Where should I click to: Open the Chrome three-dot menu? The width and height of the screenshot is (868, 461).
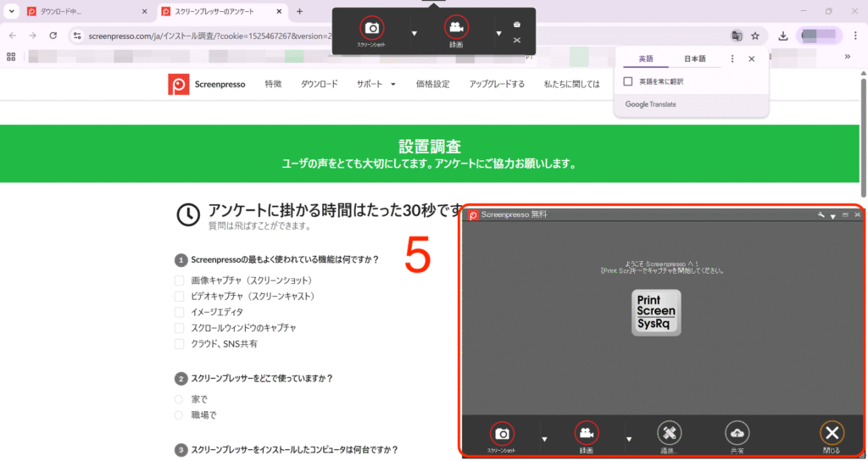[855, 36]
